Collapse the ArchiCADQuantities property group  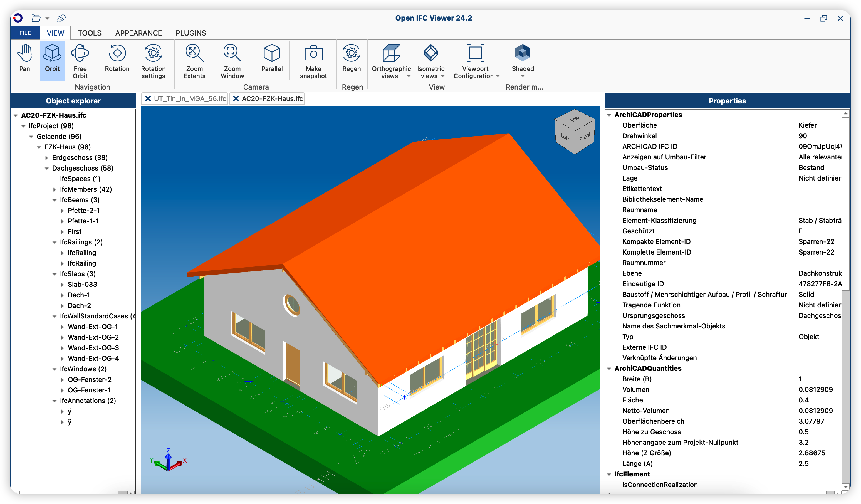tap(609, 369)
